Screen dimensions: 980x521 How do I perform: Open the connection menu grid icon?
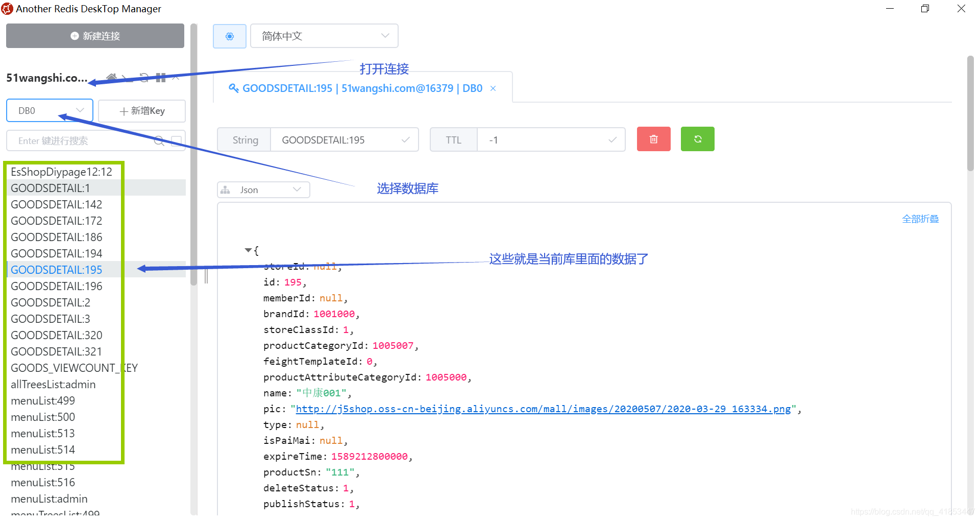click(x=161, y=78)
